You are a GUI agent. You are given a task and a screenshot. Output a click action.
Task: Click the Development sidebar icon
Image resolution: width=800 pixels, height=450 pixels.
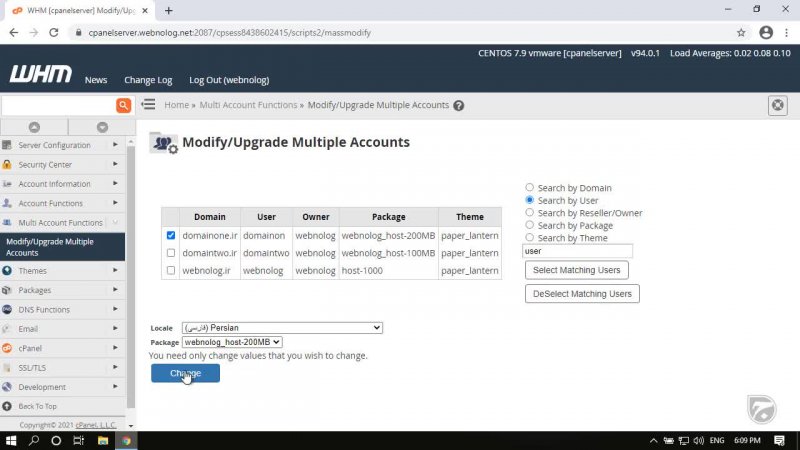pos(7,387)
